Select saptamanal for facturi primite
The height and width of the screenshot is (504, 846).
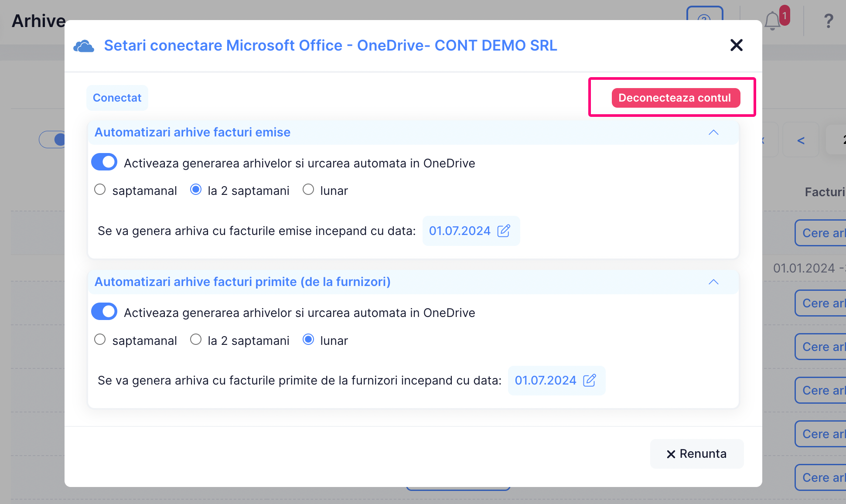click(100, 340)
